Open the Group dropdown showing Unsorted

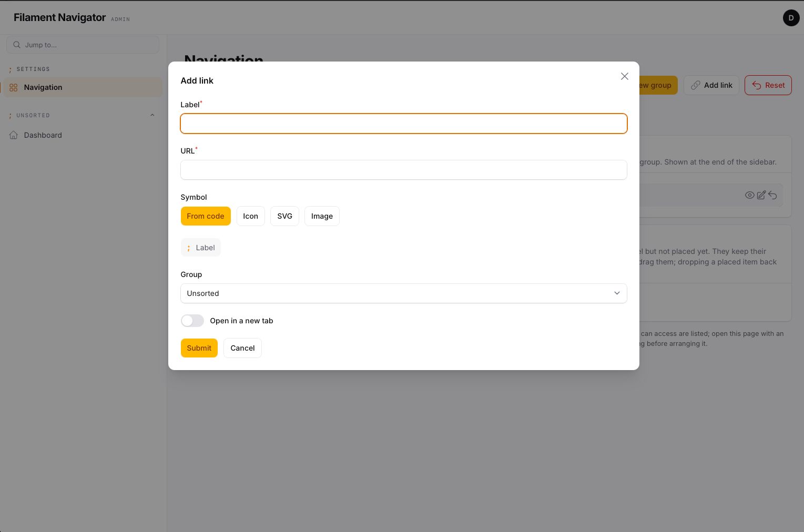pyautogui.click(x=404, y=293)
